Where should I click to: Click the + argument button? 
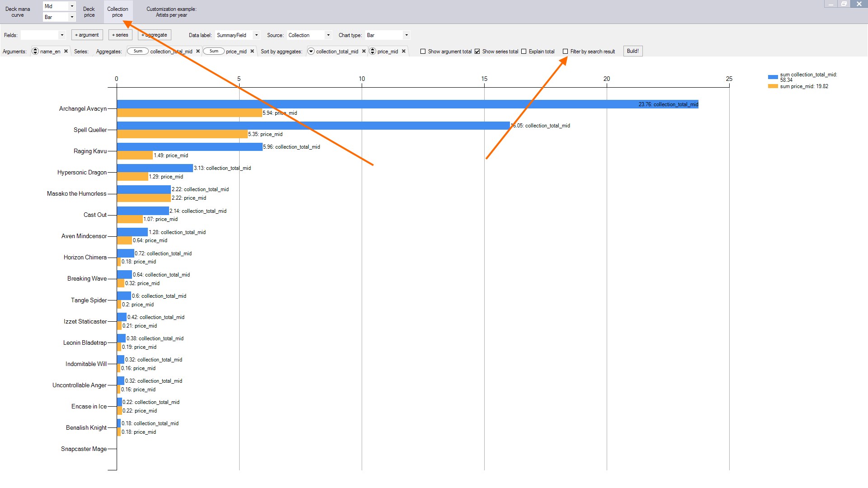(x=87, y=35)
